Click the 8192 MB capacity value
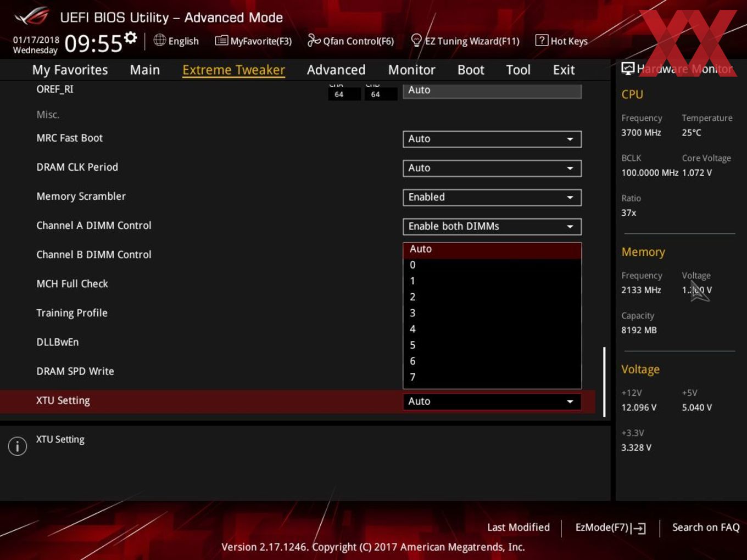The image size is (747, 560). tap(639, 330)
